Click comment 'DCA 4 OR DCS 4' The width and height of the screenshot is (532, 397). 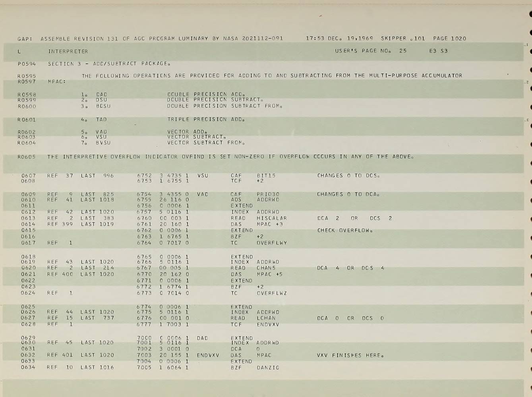pos(351,268)
